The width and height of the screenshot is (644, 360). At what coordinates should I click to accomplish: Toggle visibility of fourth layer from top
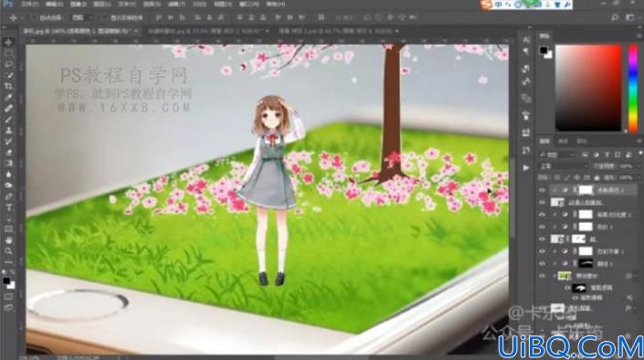(542, 227)
